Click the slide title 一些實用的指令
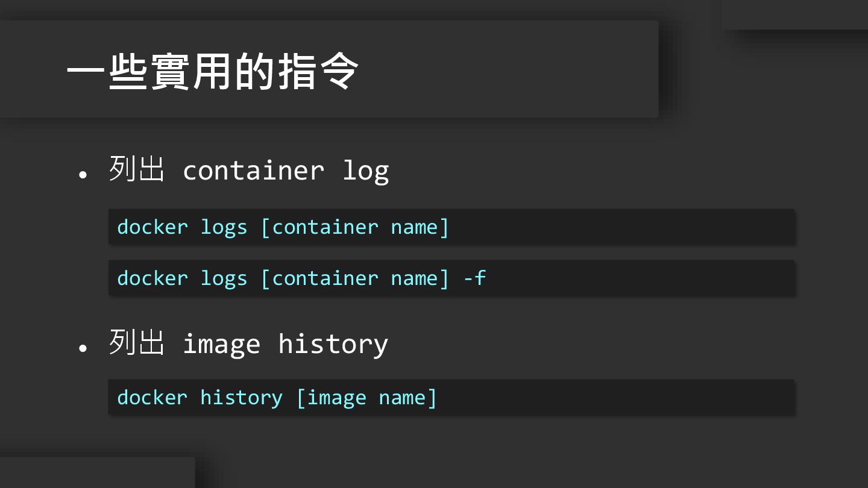The image size is (868, 488). pos(212,71)
